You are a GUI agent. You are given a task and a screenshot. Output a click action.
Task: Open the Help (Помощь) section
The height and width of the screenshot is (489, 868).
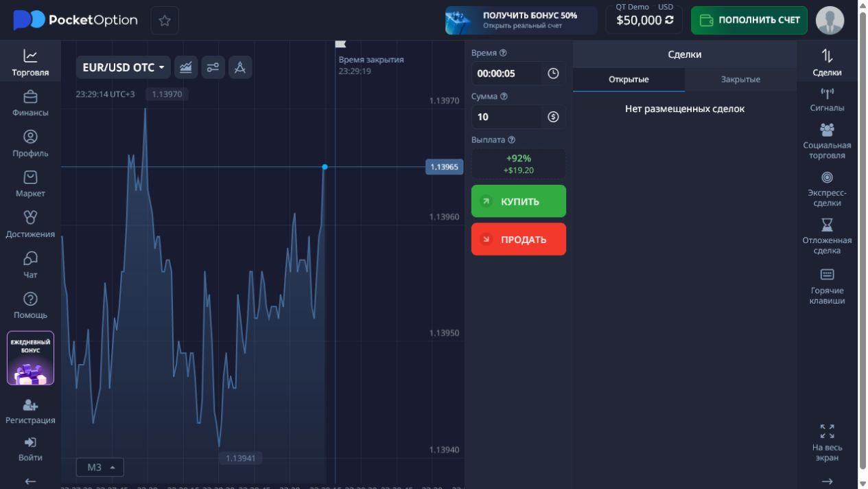tap(30, 306)
